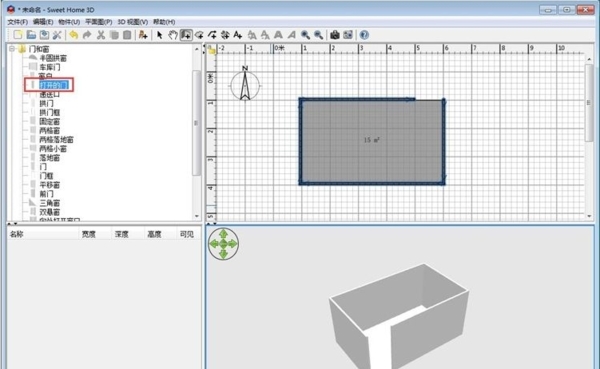600x369 pixels.
Task: Sort furniture list by 深度 column
Action: click(128, 234)
